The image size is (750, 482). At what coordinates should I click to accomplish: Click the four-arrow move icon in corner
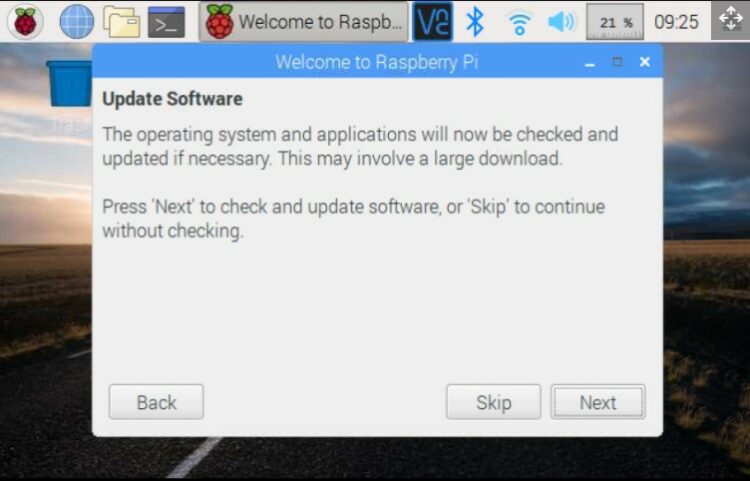(730, 20)
